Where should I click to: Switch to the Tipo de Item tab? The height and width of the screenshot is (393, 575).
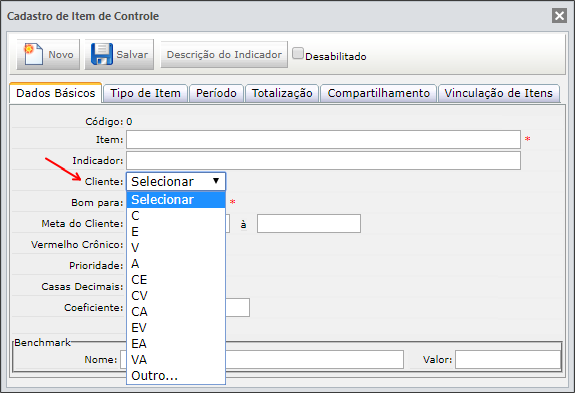[x=145, y=93]
